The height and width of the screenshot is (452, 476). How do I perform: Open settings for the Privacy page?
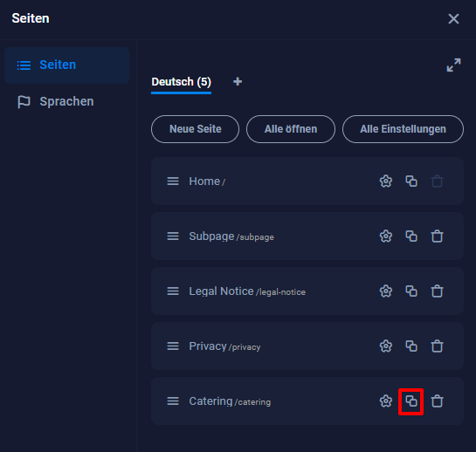click(x=386, y=346)
